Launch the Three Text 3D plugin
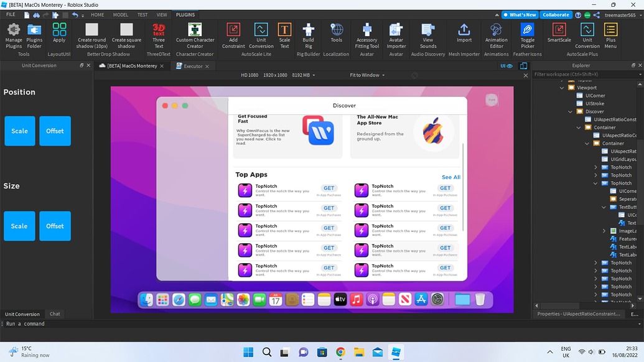 pyautogui.click(x=159, y=35)
